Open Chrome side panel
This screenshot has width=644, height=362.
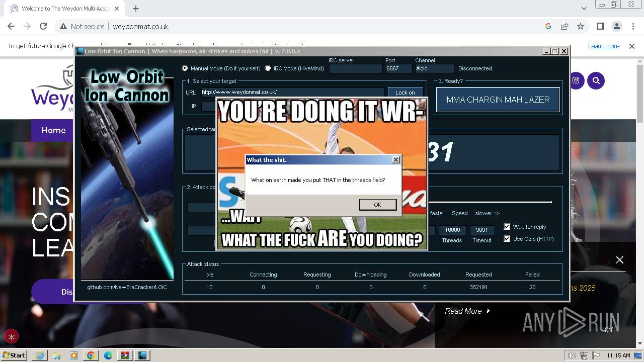[x=600, y=27]
